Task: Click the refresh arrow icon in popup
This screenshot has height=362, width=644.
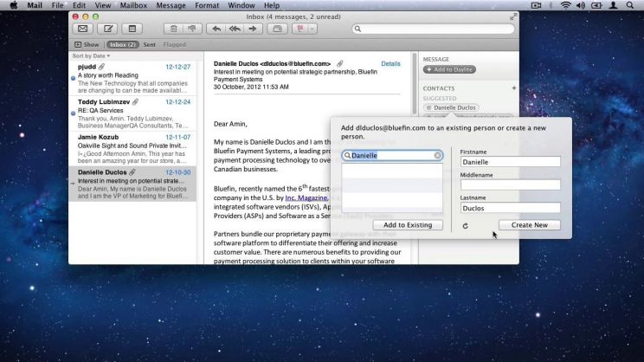Action: click(466, 225)
